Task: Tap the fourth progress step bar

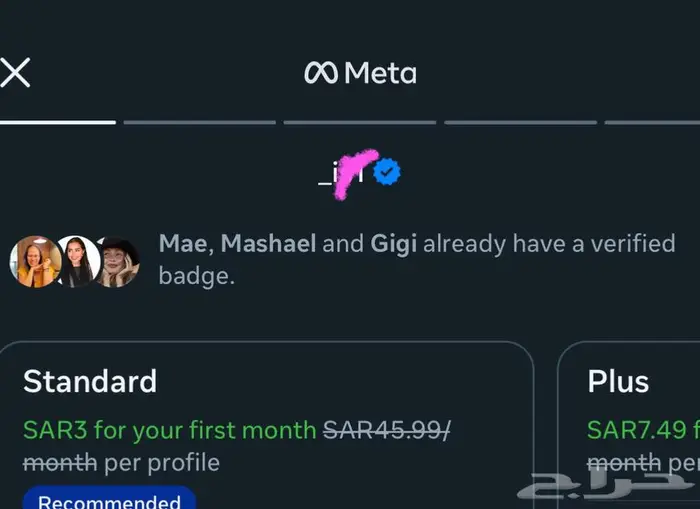Action: coord(520,122)
